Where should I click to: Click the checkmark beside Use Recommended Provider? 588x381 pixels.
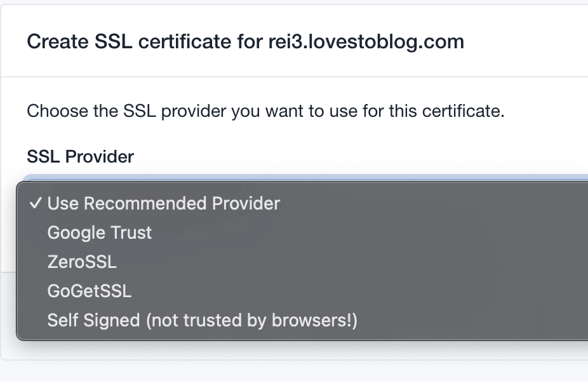click(36, 203)
